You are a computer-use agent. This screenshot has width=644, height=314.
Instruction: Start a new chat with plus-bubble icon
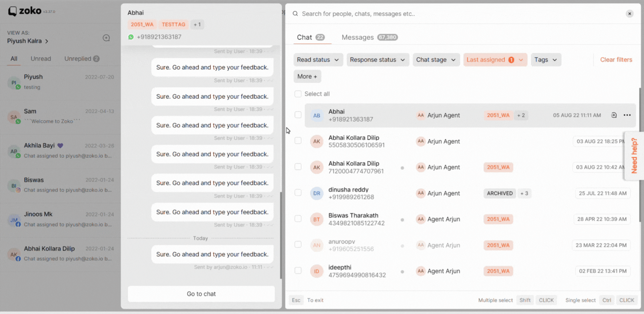[x=106, y=38]
